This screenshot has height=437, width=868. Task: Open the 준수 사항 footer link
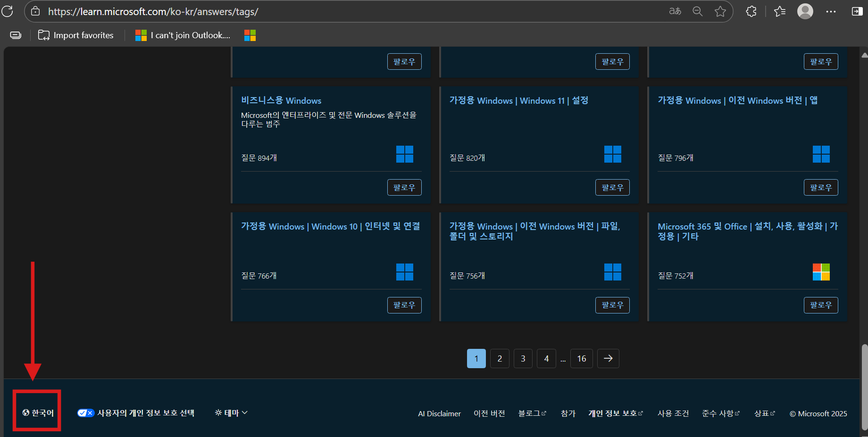coord(721,413)
